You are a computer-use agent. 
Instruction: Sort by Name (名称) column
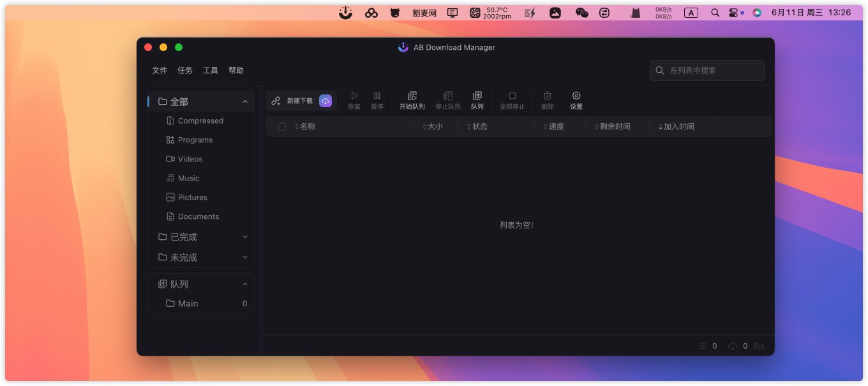(x=304, y=126)
